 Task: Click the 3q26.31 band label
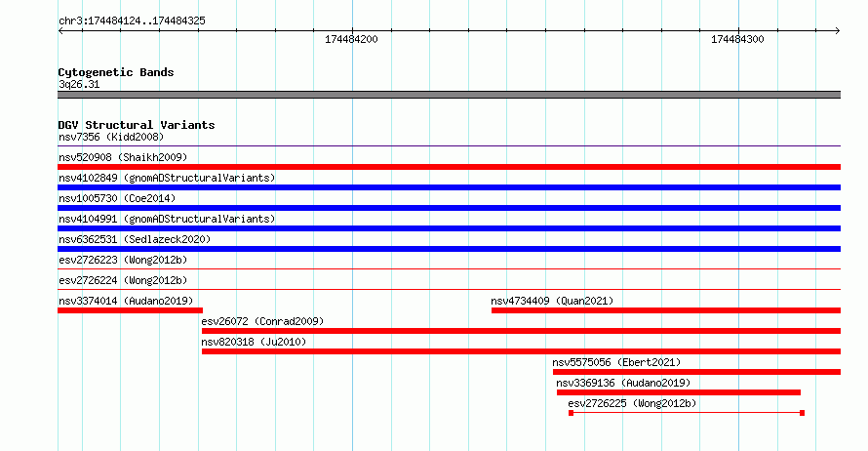click(79, 84)
